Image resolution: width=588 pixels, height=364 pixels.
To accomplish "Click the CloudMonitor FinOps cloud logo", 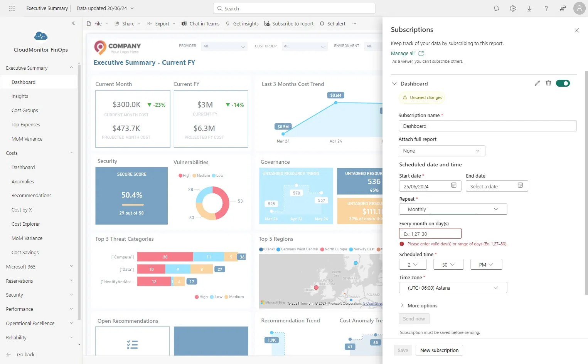I will coord(41,36).
